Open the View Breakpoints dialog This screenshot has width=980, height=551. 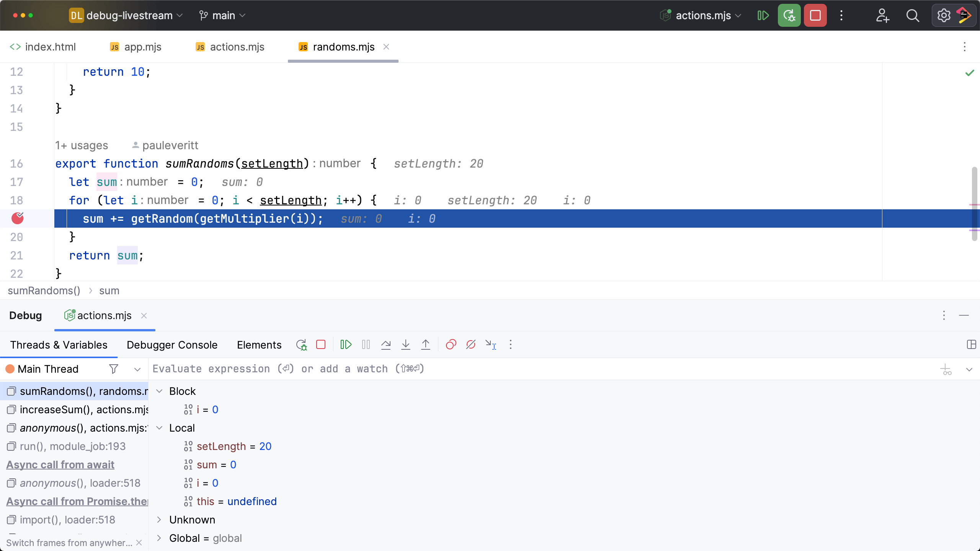point(451,344)
